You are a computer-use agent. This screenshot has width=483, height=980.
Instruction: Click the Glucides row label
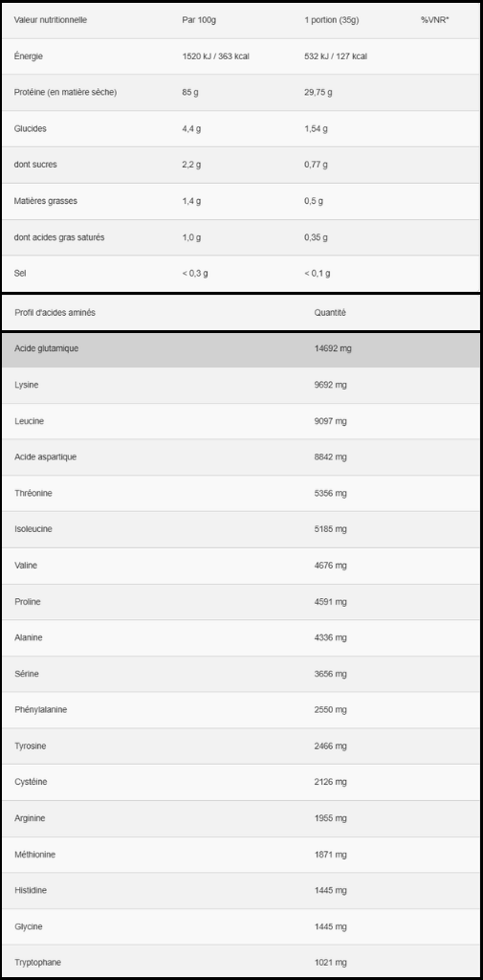point(30,129)
